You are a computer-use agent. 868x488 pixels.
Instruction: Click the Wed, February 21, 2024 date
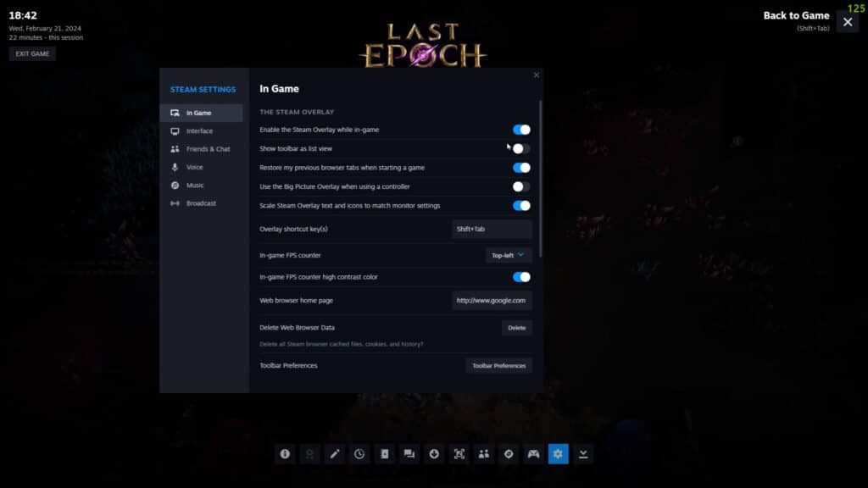[x=45, y=28]
